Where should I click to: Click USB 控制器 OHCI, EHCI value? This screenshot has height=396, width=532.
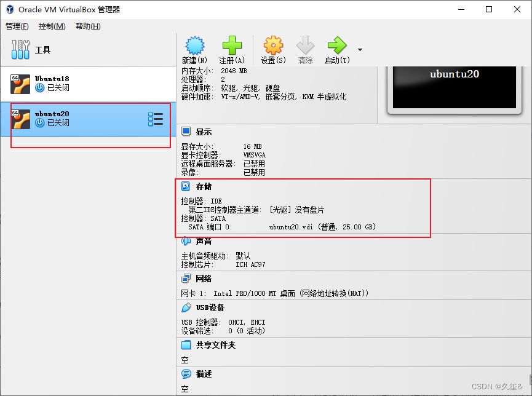(247, 322)
